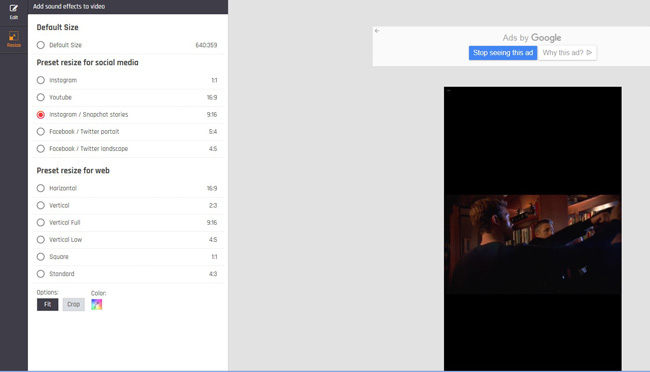Click the Crop option button
Viewport: 650px width, 372px height.
(x=73, y=304)
